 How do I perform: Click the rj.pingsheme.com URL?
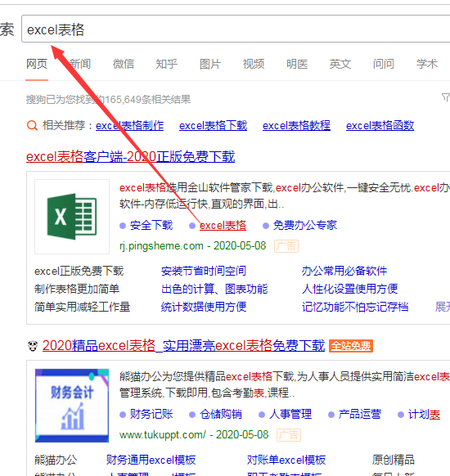[x=161, y=245]
